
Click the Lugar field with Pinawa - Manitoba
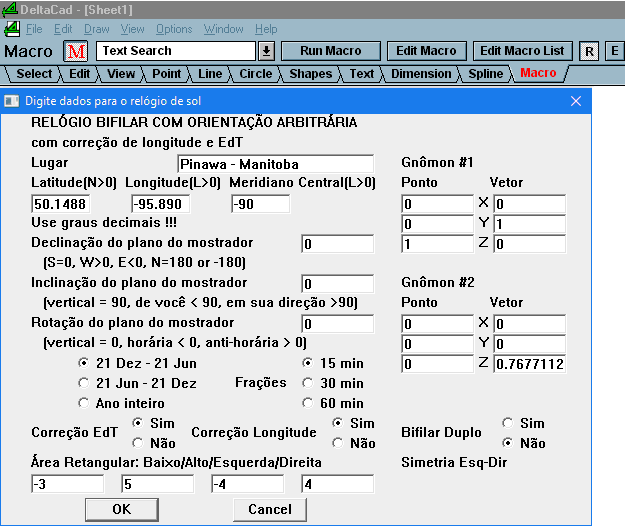tap(275, 164)
